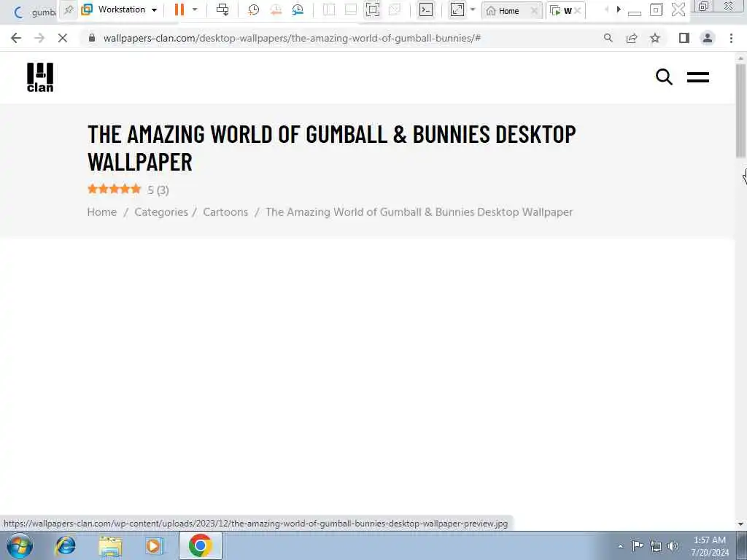Open the Home breadcrumb link

click(x=102, y=212)
